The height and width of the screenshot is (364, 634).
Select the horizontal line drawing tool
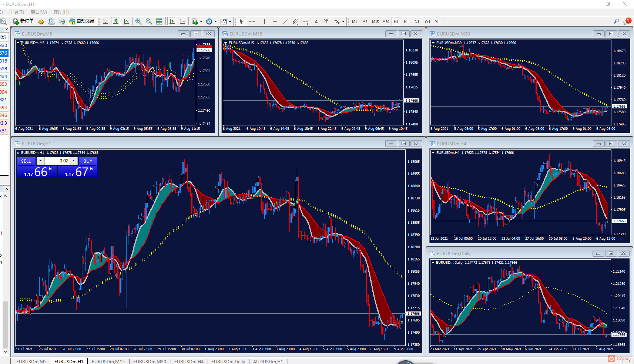coord(275,21)
